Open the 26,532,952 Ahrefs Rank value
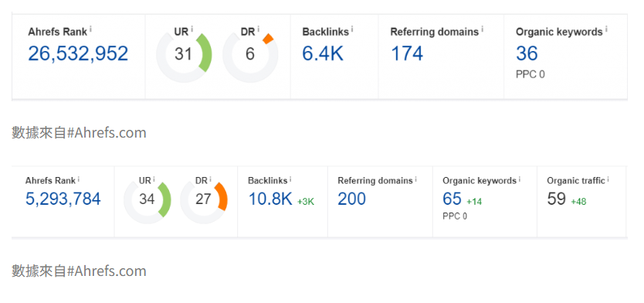The width and height of the screenshot is (644, 303). click(x=78, y=53)
